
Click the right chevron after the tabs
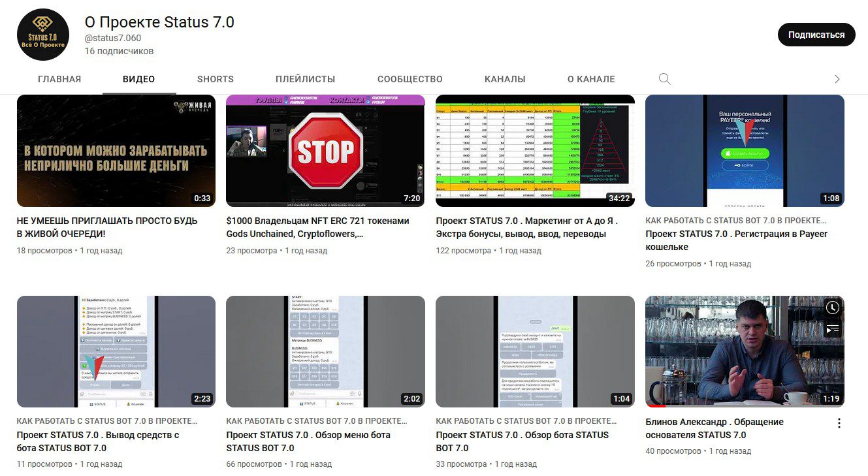pos(837,79)
